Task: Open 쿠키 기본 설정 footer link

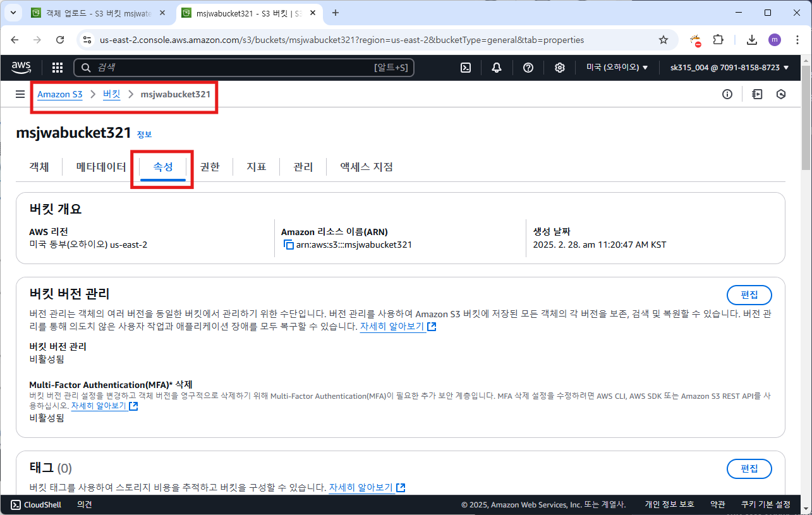Action: 766,504
